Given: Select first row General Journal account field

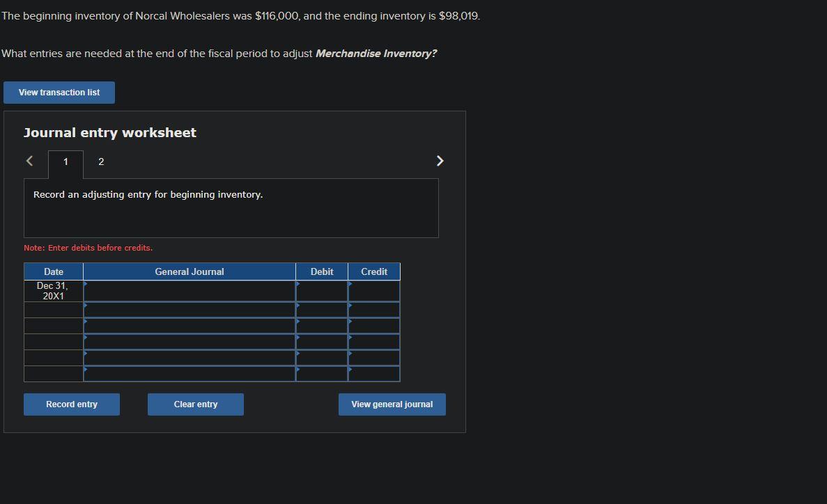Looking at the screenshot, I should tap(190, 291).
